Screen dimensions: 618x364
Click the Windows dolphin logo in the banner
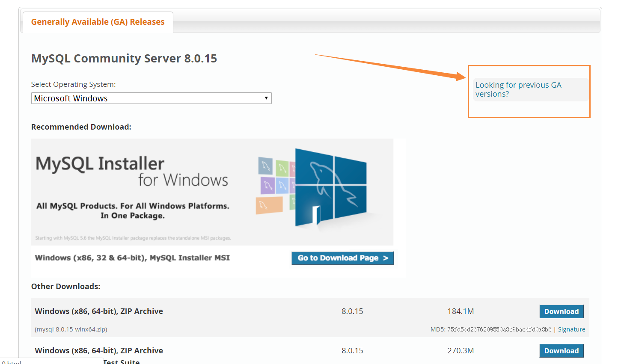(330, 187)
